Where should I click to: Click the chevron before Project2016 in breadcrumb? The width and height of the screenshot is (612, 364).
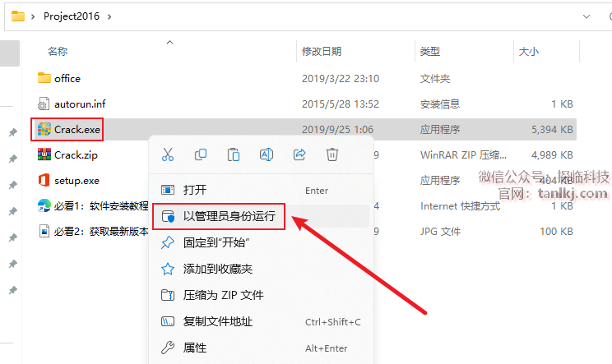[33, 16]
